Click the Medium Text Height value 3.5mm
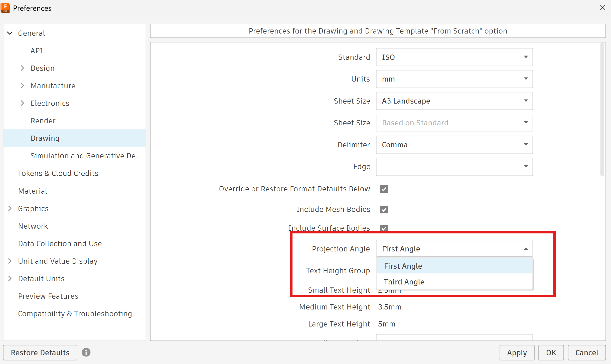The height and width of the screenshot is (364, 611). pyautogui.click(x=390, y=307)
